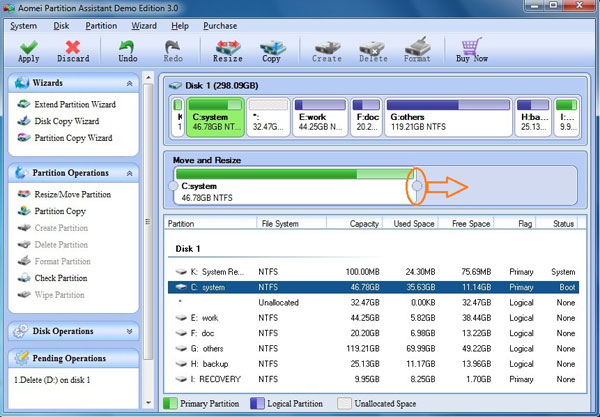600x417 pixels.
Task: Launch Disk Copy Wizard
Action: point(65,121)
